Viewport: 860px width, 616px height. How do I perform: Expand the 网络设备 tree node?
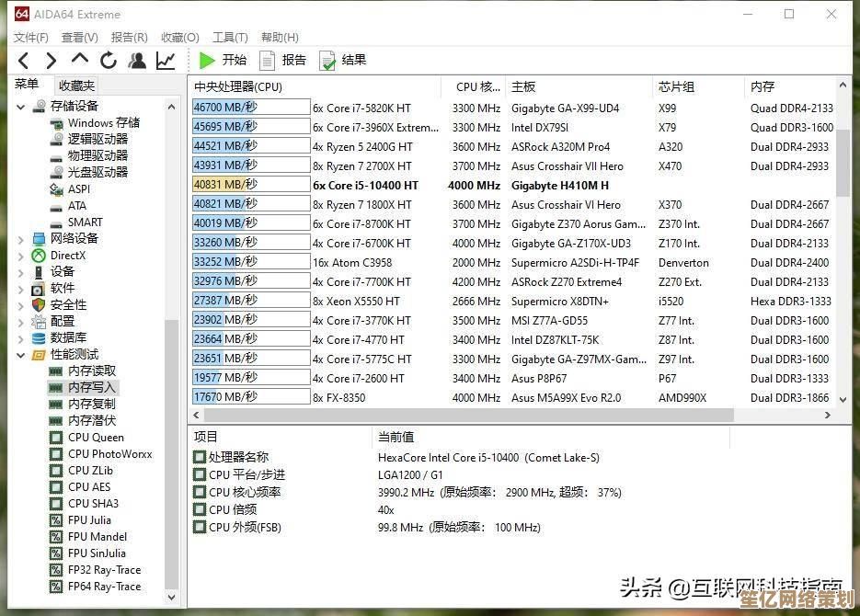click(21, 239)
